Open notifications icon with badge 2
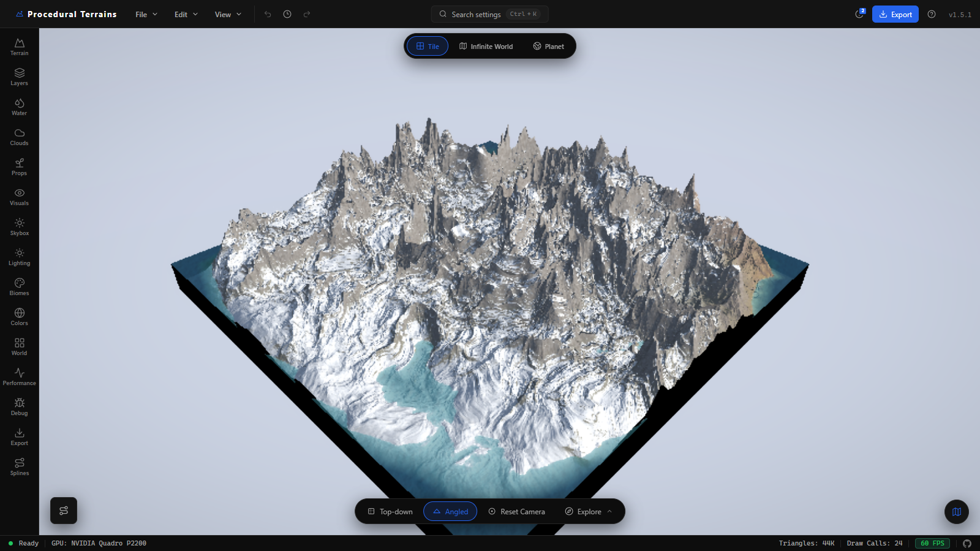The height and width of the screenshot is (551, 980). [859, 14]
